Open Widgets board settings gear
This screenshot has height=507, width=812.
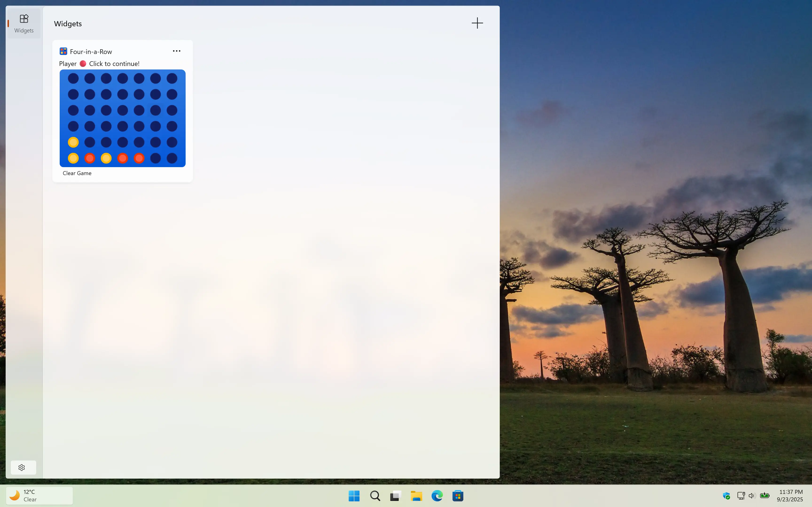coord(22,467)
